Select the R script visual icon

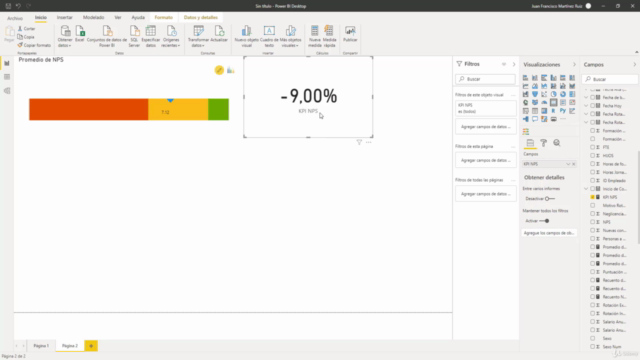(553, 111)
